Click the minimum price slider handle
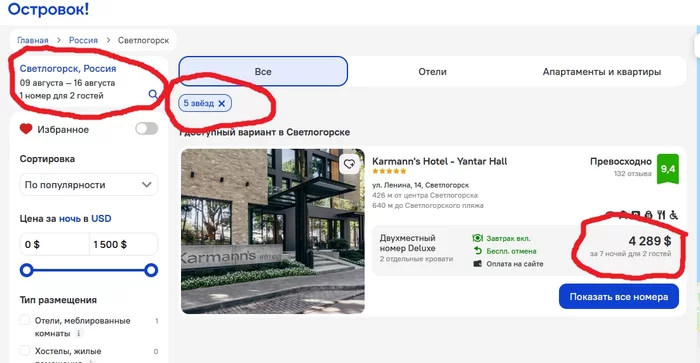 point(27,270)
